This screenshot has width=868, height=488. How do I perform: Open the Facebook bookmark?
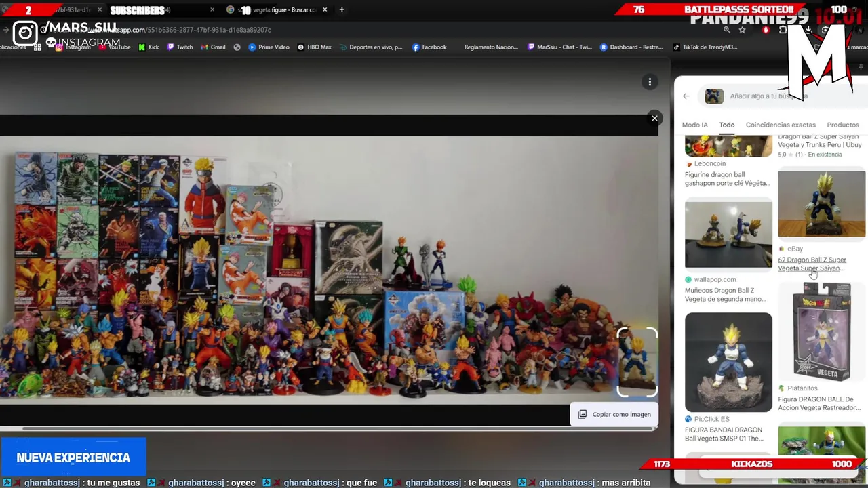pyautogui.click(x=429, y=47)
